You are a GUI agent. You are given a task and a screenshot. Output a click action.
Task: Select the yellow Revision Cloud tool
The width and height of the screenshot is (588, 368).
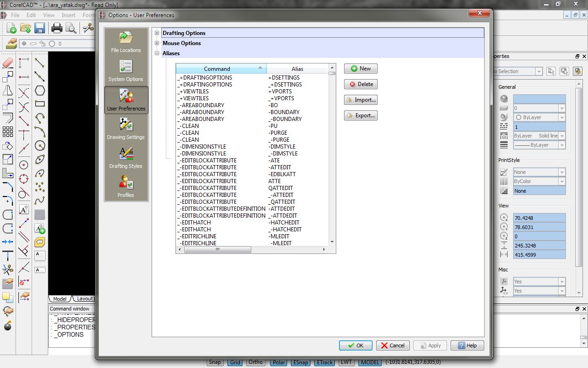(x=40, y=242)
